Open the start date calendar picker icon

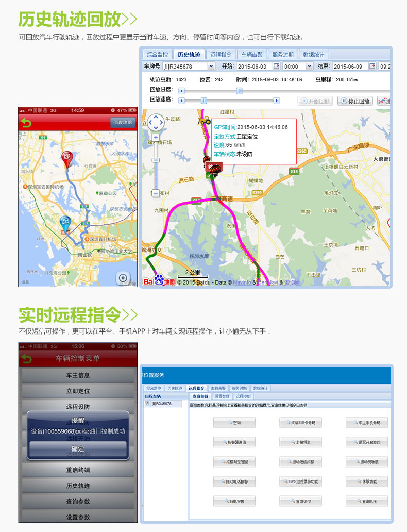(x=276, y=66)
